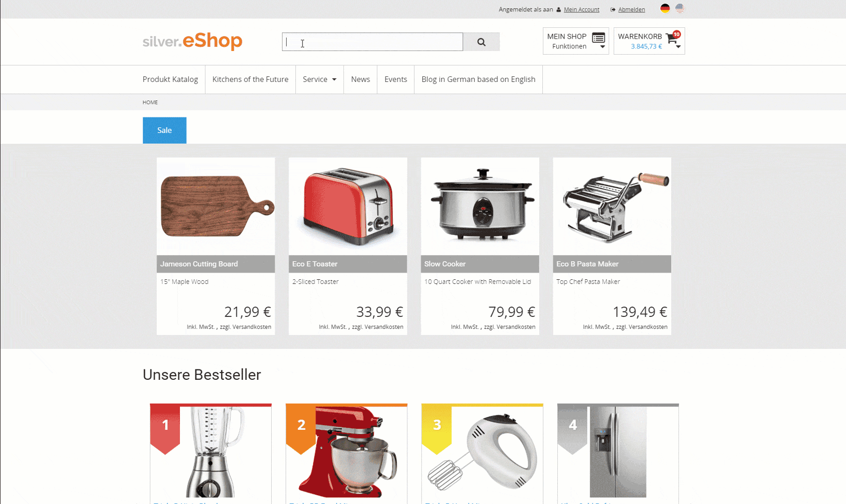Screen dimensions: 846x504
Task: Switch language via German flag icon
Action: click(x=665, y=9)
